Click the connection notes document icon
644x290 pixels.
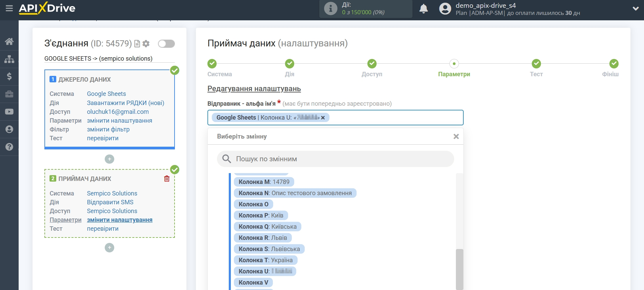(137, 44)
